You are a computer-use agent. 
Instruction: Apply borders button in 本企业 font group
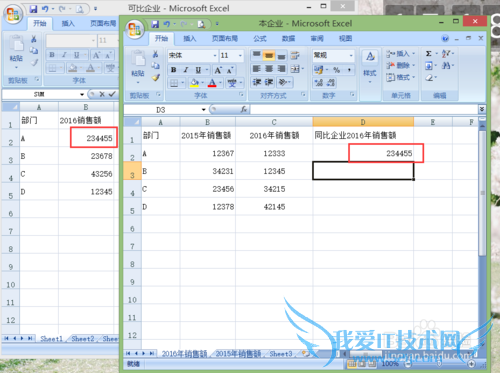click(x=174, y=83)
